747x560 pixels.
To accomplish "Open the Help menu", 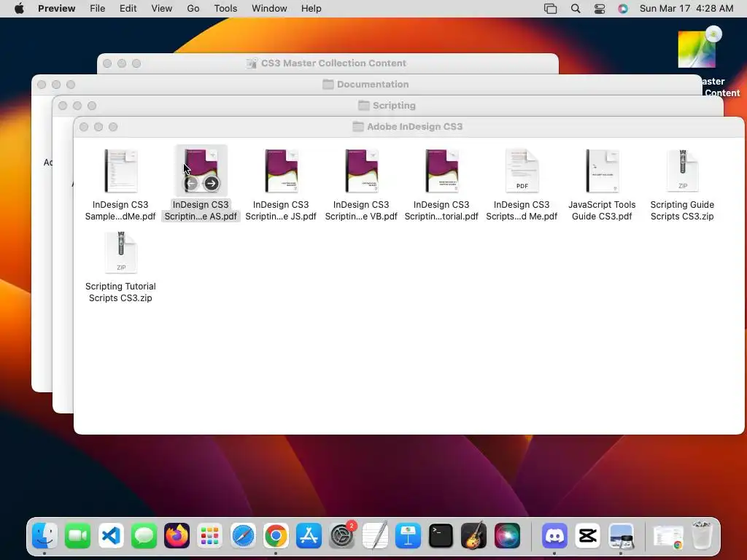I will pos(311,9).
